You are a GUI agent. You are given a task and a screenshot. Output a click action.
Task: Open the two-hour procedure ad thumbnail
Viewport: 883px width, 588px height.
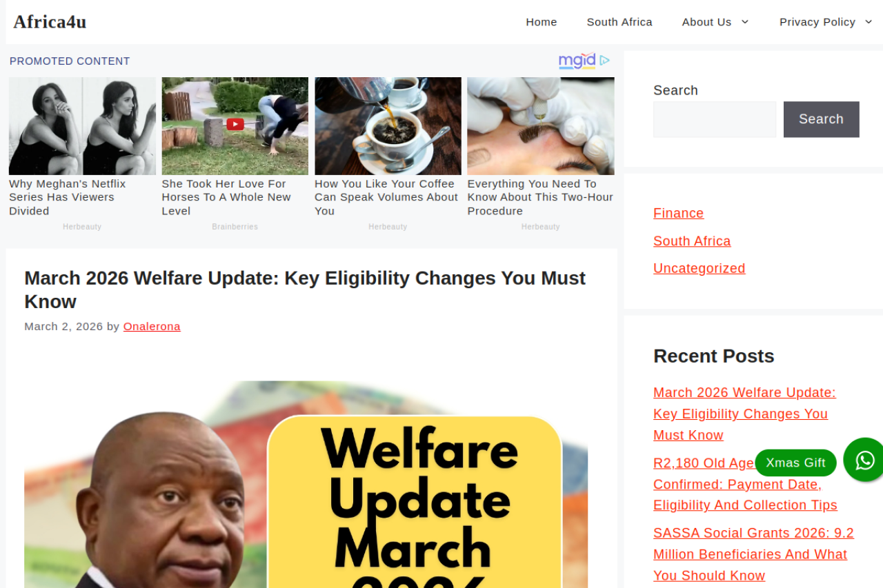[x=541, y=125]
